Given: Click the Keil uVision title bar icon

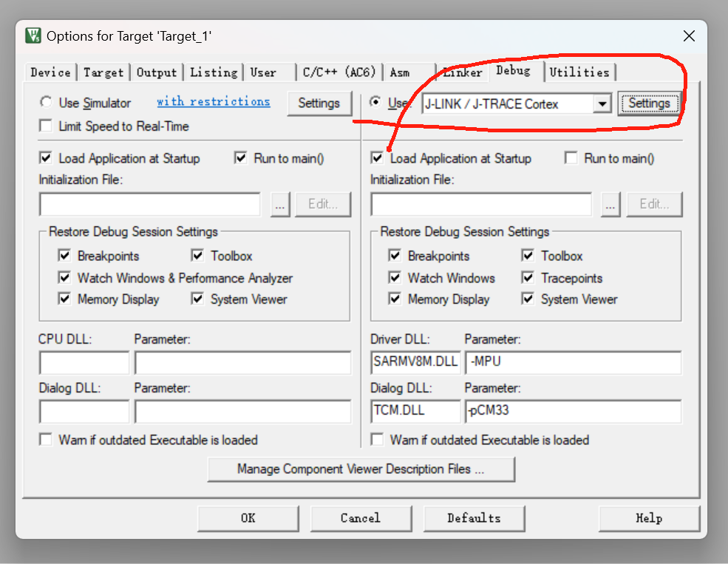Looking at the screenshot, I should (33, 35).
